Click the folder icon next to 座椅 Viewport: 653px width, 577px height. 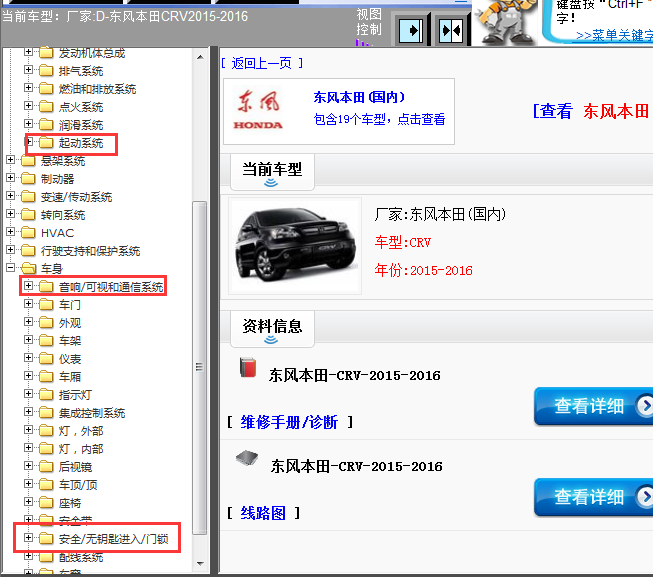tap(46, 502)
